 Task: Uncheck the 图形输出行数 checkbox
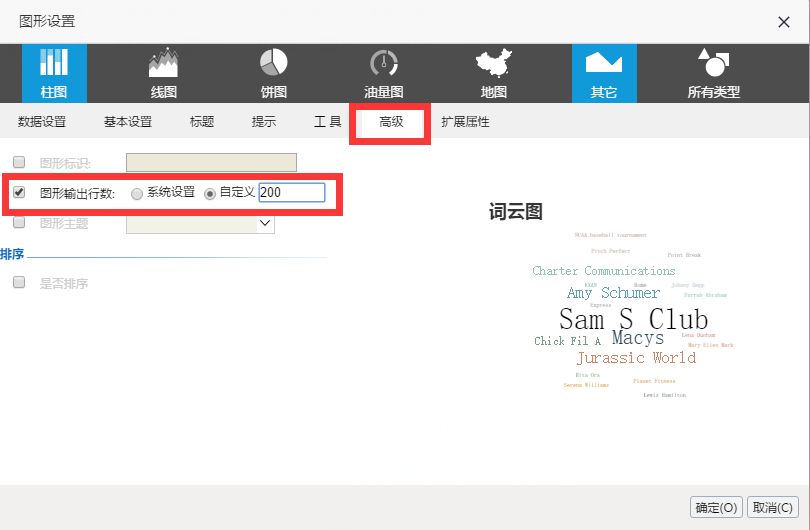[x=19, y=192]
